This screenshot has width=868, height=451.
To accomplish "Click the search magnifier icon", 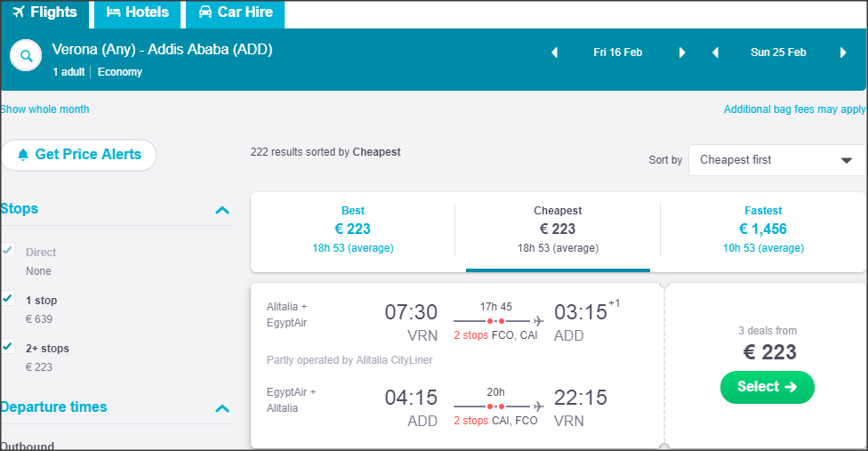I will coord(27,56).
